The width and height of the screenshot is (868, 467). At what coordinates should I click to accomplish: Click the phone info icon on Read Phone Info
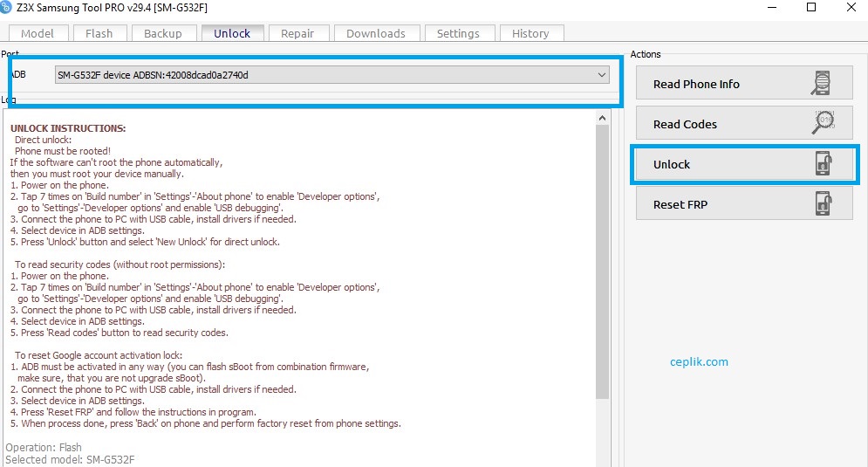[822, 83]
